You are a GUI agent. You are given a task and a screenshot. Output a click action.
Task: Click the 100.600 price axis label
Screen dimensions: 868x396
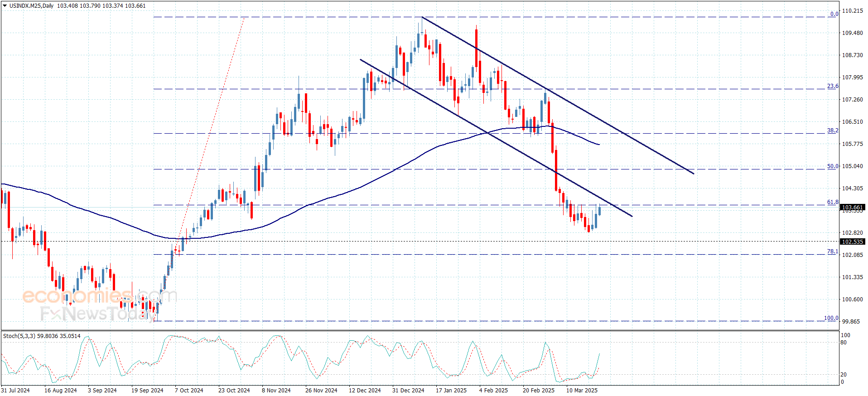[x=852, y=299]
